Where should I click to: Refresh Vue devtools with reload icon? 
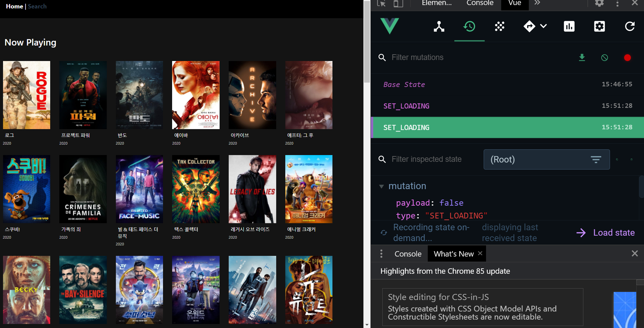[x=630, y=26]
